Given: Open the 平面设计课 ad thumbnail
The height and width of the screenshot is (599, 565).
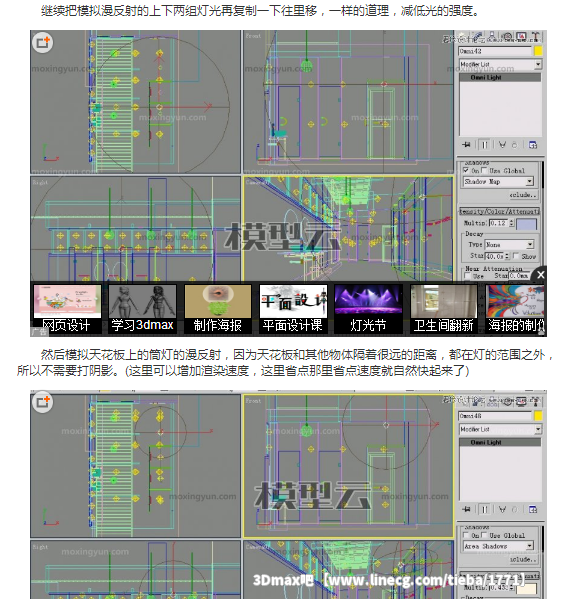Looking at the screenshot, I should tap(293, 309).
